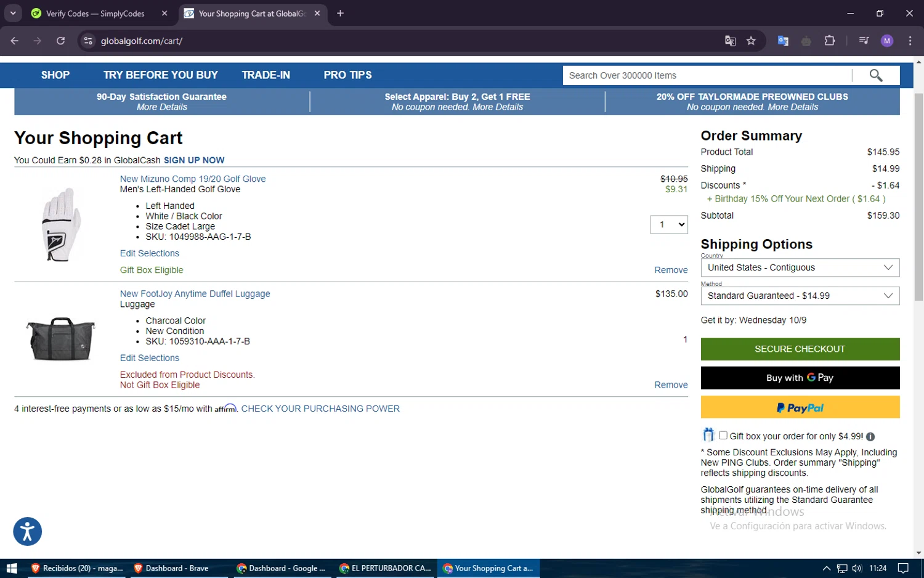Open the SHOP menu
924x578 pixels.
click(x=55, y=75)
